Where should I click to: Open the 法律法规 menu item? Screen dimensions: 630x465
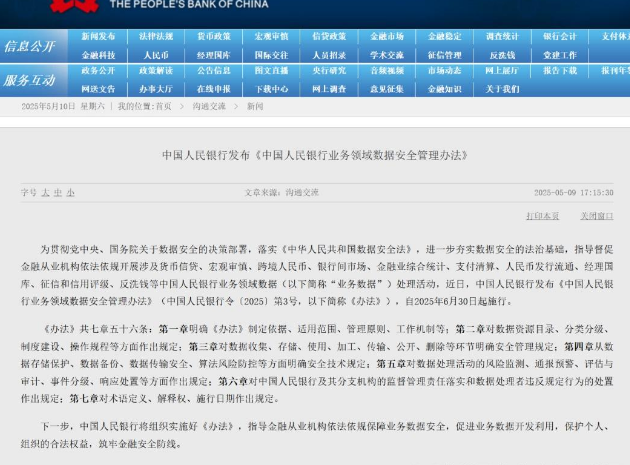click(x=156, y=37)
